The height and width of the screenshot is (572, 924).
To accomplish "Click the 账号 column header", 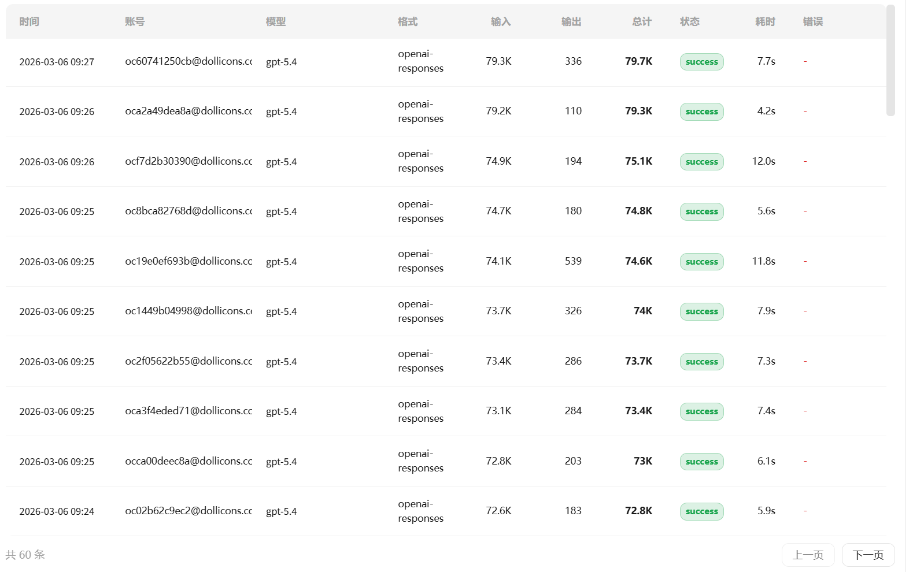I will click(x=135, y=21).
